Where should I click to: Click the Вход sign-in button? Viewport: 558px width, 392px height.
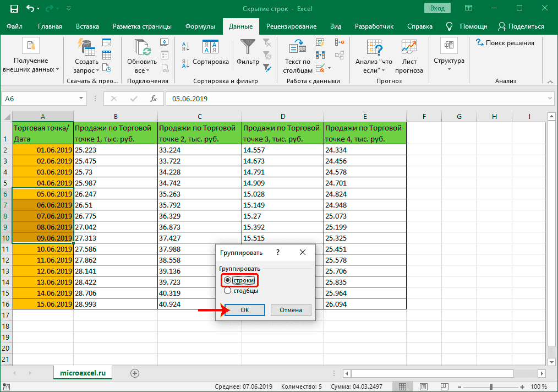coord(437,9)
